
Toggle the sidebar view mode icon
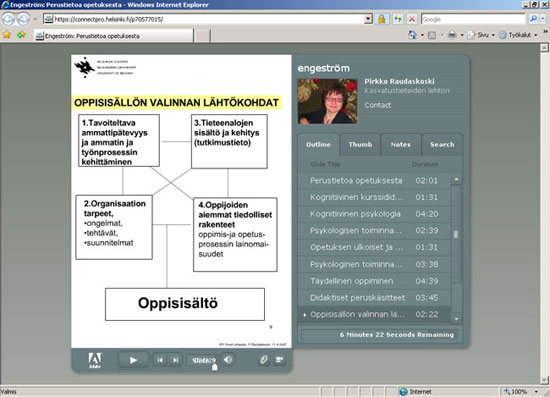point(280,359)
